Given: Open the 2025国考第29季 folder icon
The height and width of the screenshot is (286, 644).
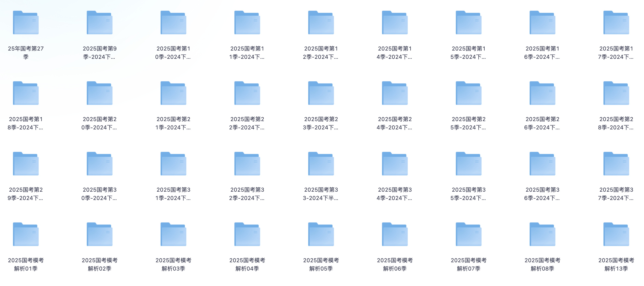Looking at the screenshot, I should coord(26,164).
